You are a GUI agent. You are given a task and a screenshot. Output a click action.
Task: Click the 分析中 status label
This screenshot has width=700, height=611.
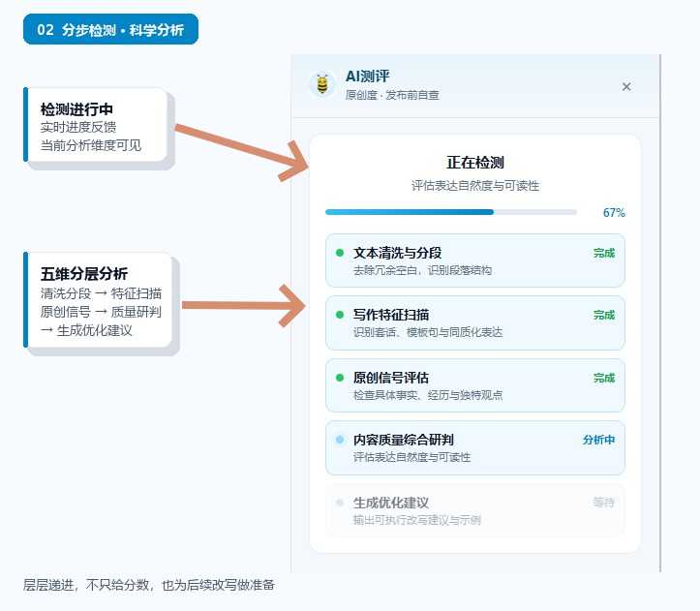pos(598,440)
